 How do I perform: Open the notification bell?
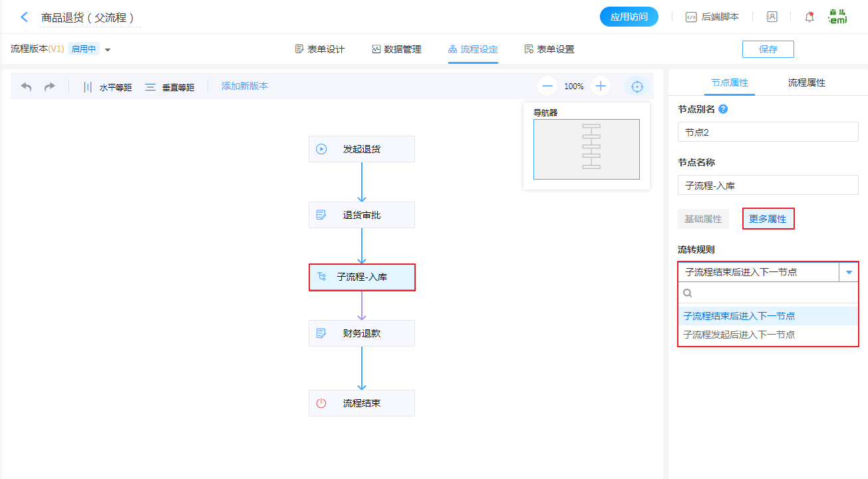pos(809,17)
